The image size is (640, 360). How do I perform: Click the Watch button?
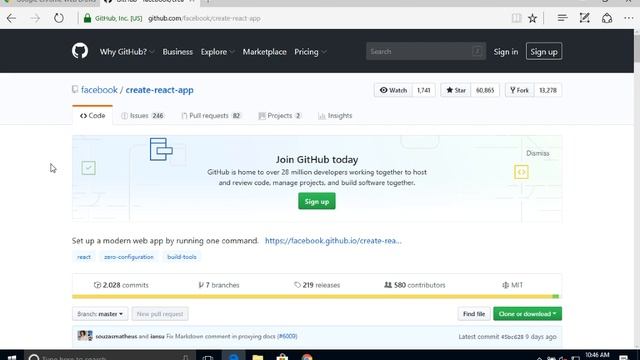[393, 90]
